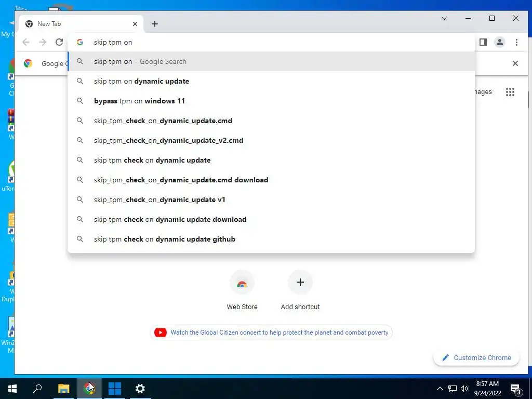
Task: Choose 'skip_tpm_check_on_dynamic_update_v2.cmd' suggestion
Action: pos(271,140)
